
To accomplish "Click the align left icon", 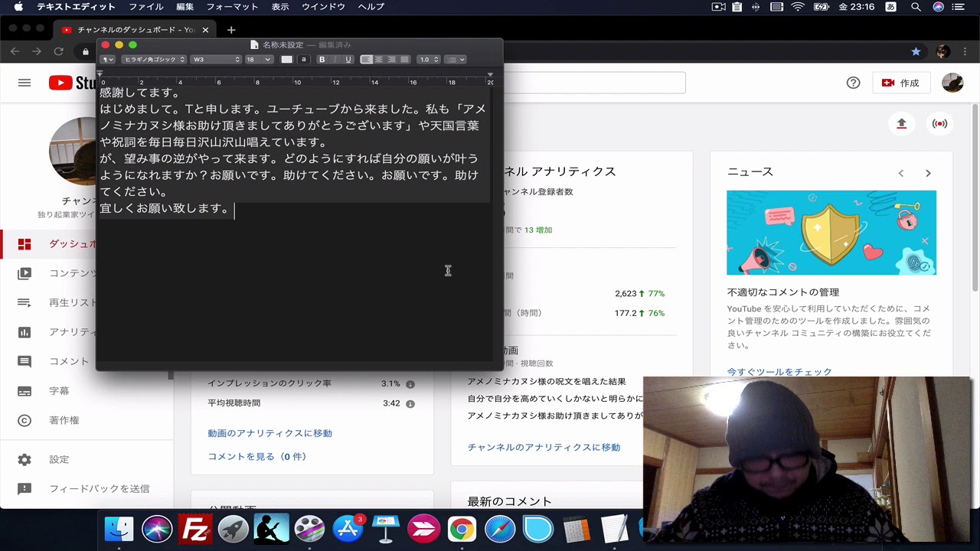I will click(x=367, y=60).
